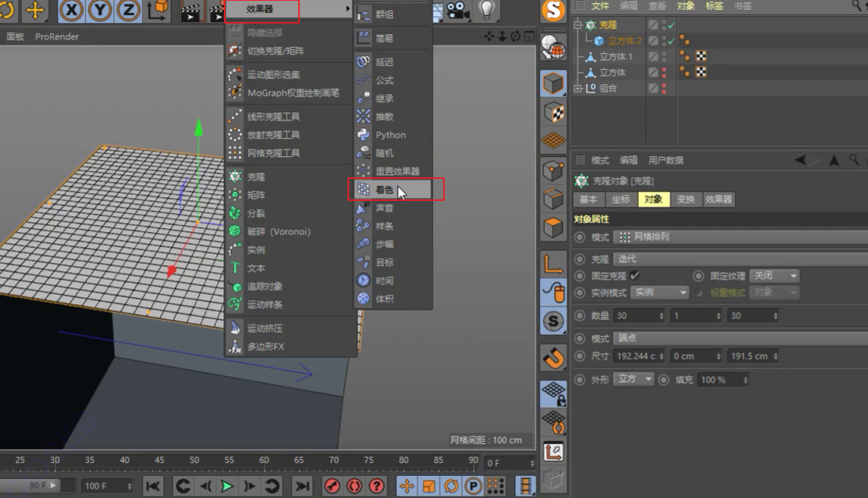Image resolution: width=868 pixels, height=498 pixels.
Task: Open the 外形 立方 dropdown
Action: click(x=634, y=379)
